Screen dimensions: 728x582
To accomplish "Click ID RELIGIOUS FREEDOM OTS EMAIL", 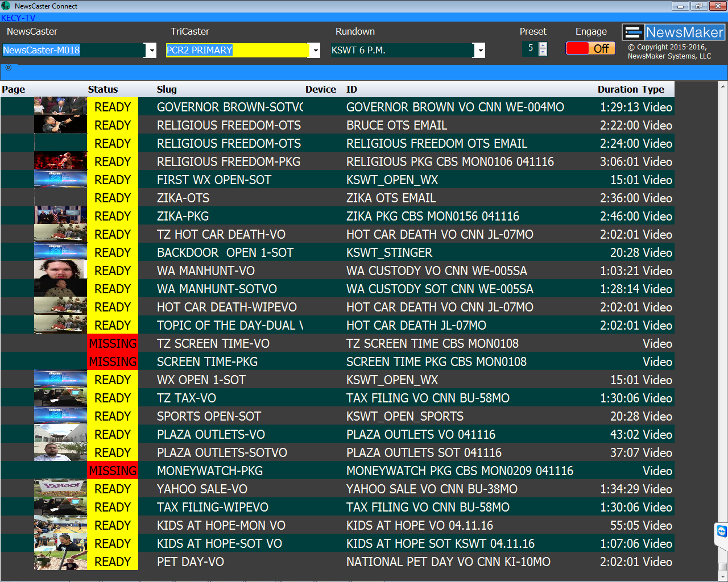I will (x=437, y=143).
